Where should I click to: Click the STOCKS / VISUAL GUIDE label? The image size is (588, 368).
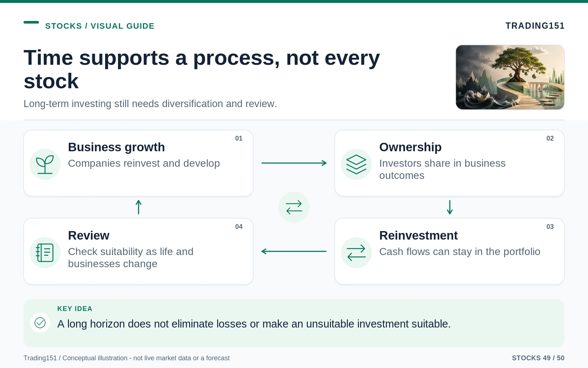pyautogui.click(x=100, y=26)
